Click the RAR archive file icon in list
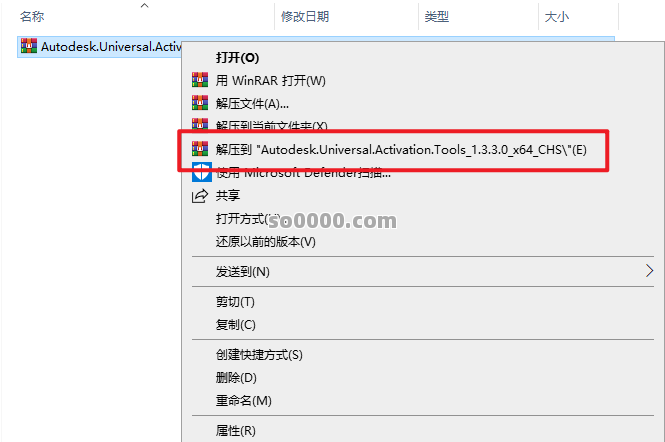 [x=28, y=46]
